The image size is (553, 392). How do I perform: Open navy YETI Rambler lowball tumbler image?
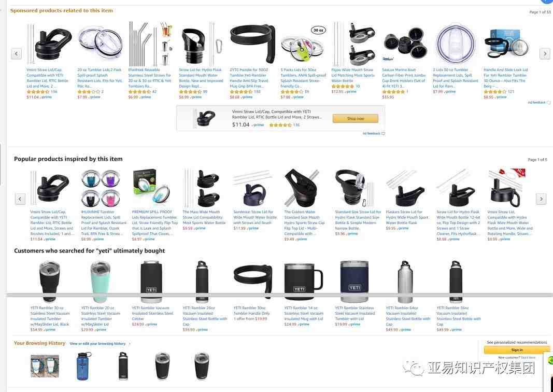pos(354,282)
